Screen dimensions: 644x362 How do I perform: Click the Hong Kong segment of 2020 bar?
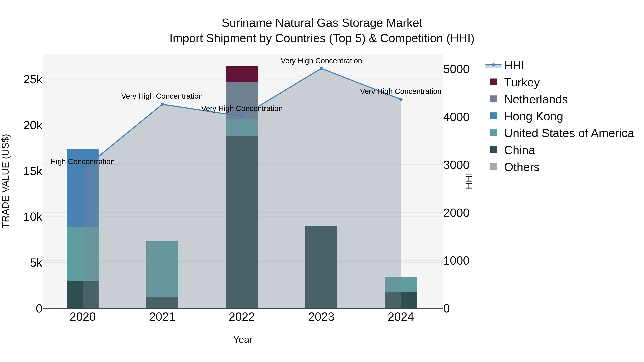point(82,188)
